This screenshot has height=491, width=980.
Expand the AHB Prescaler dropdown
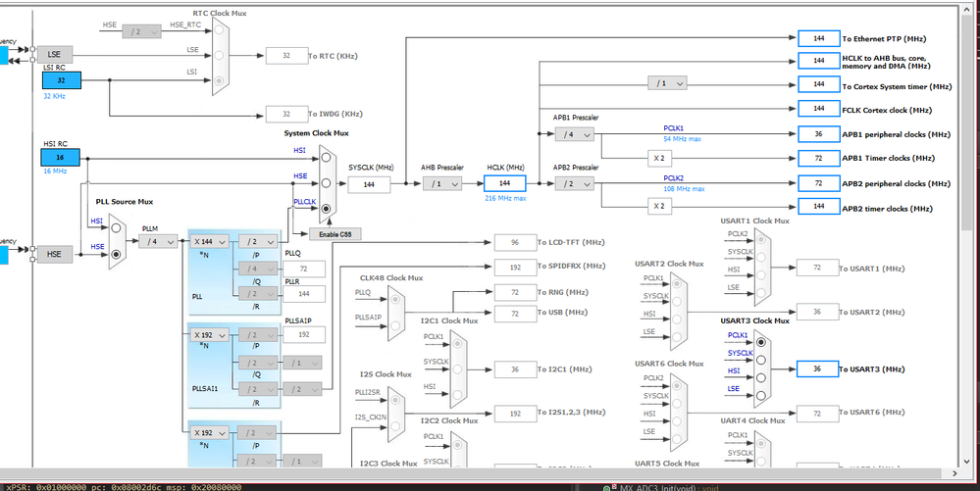point(442,183)
